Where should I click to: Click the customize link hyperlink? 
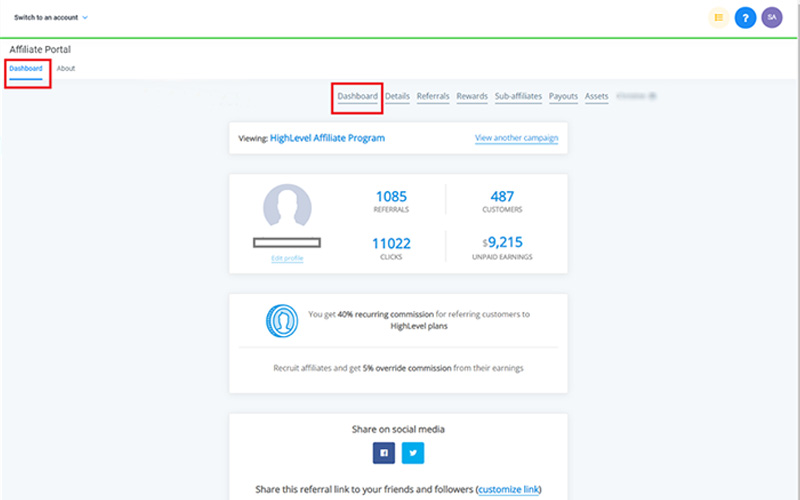coord(509,489)
